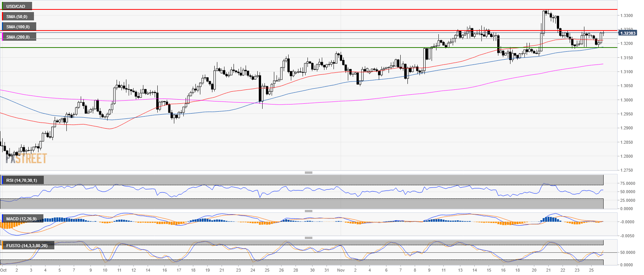Click the resize handle above the MACD pane
Viewport: 644px width, 275px height.
308,211
